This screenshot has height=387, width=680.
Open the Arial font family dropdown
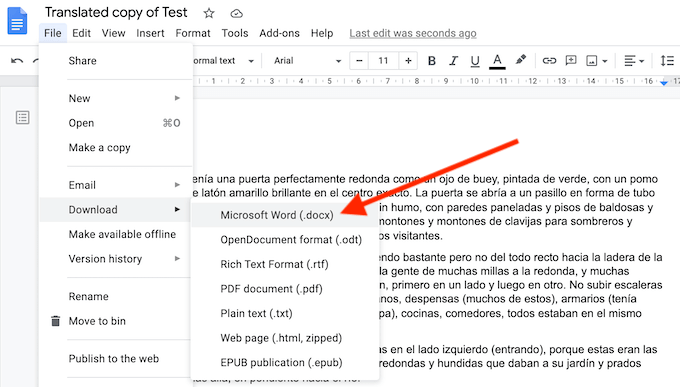307,61
